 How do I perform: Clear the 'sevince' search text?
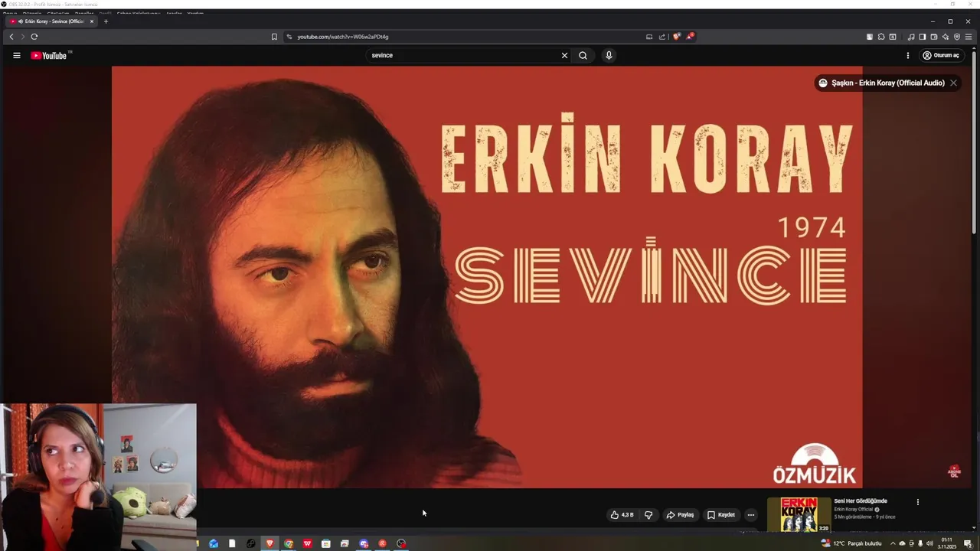click(x=565, y=55)
